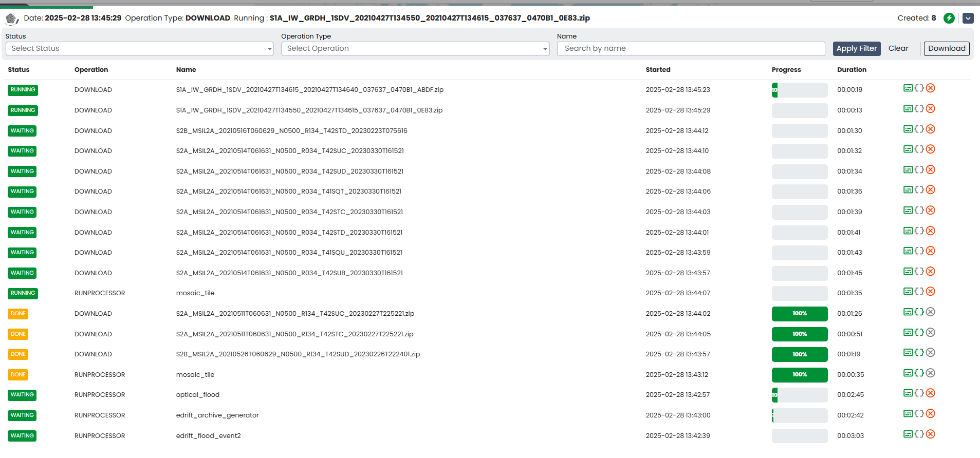The image size is (980, 458).
Task: View JSON of the running mosaic_tile row
Action: 919,292
